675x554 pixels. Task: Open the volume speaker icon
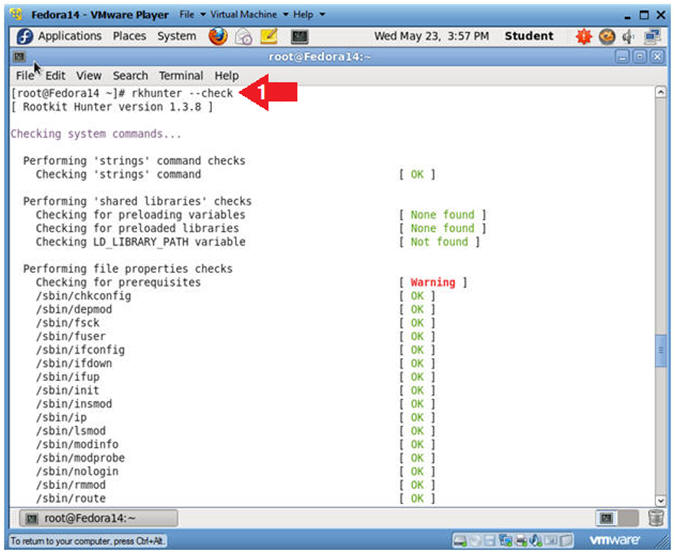629,37
